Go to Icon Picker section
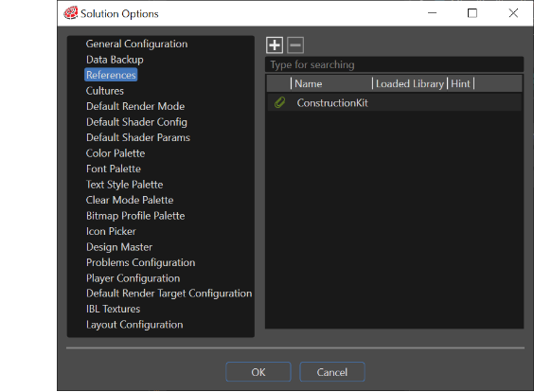The image size is (534, 392). [x=111, y=231]
